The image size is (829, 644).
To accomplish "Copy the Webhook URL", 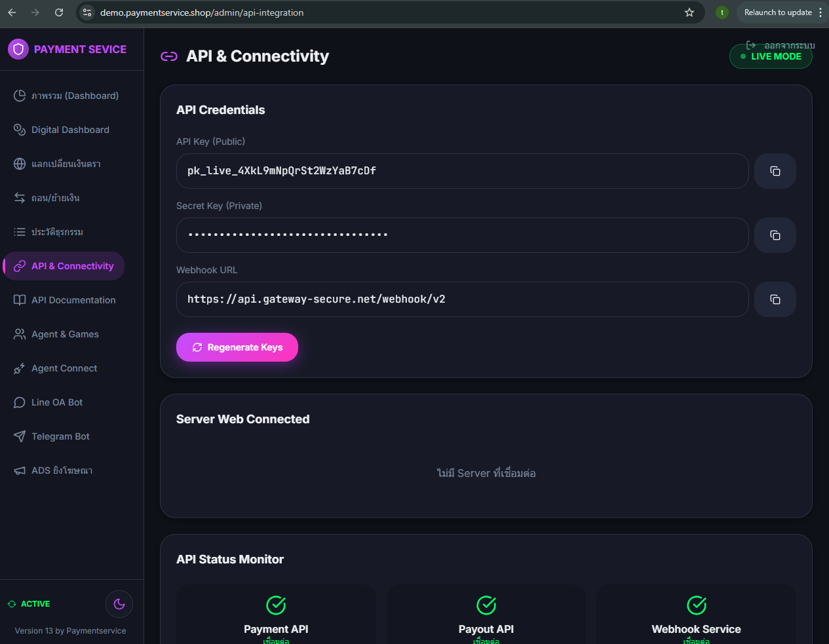I will [775, 299].
